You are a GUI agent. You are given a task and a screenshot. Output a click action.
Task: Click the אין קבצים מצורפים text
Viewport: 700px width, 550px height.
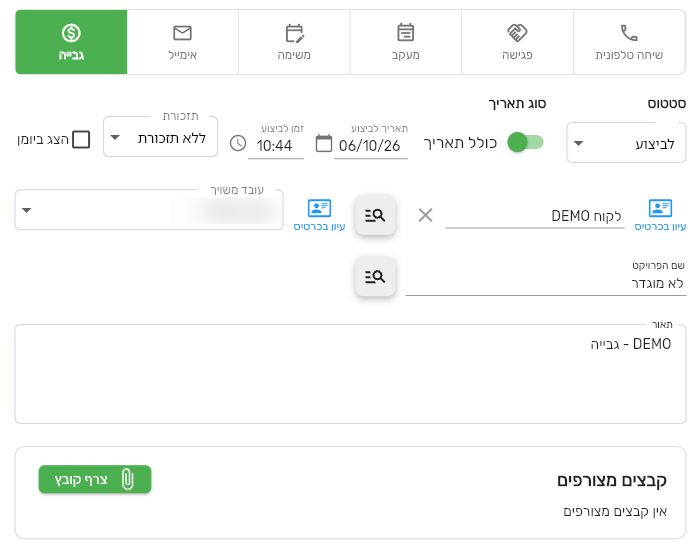(615, 511)
